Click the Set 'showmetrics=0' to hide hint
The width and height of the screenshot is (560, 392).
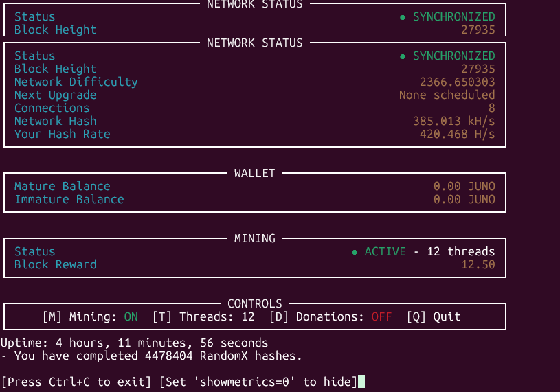[x=258, y=382]
